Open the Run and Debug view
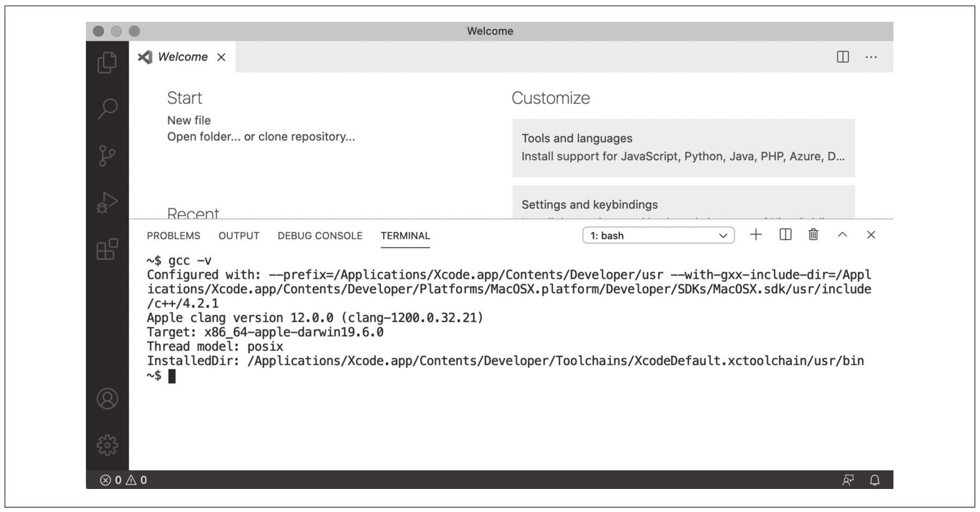 [107, 202]
